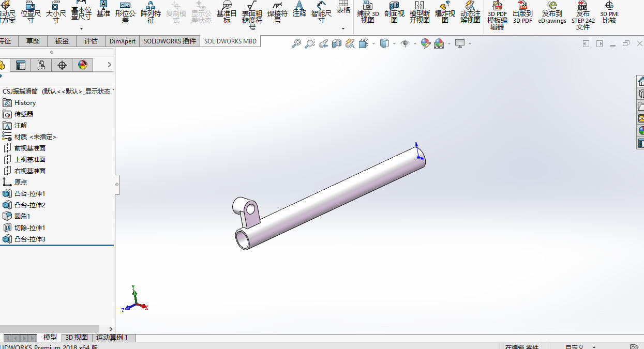The height and width of the screenshot is (349, 644).
Task: Publish with 发布到 eDrawings
Action: point(552,12)
